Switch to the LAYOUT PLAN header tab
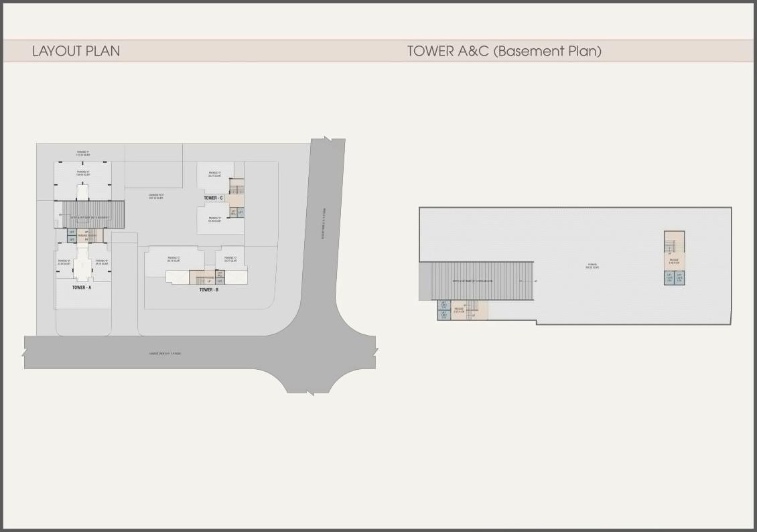The image size is (757, 532). [x=75, y=50]
